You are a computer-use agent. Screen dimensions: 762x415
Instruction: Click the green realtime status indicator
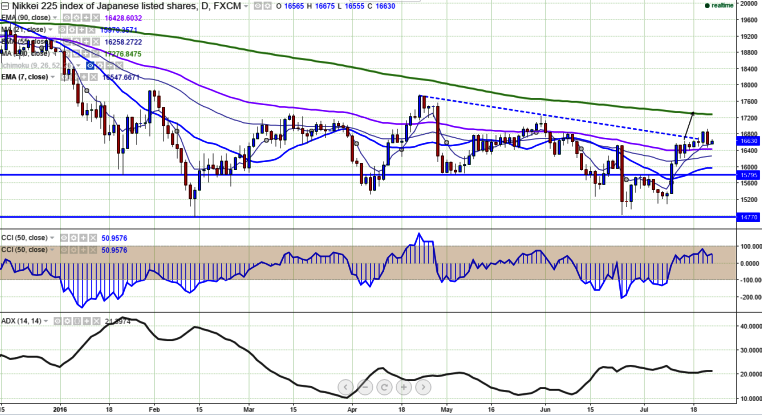tap(719, 6)
